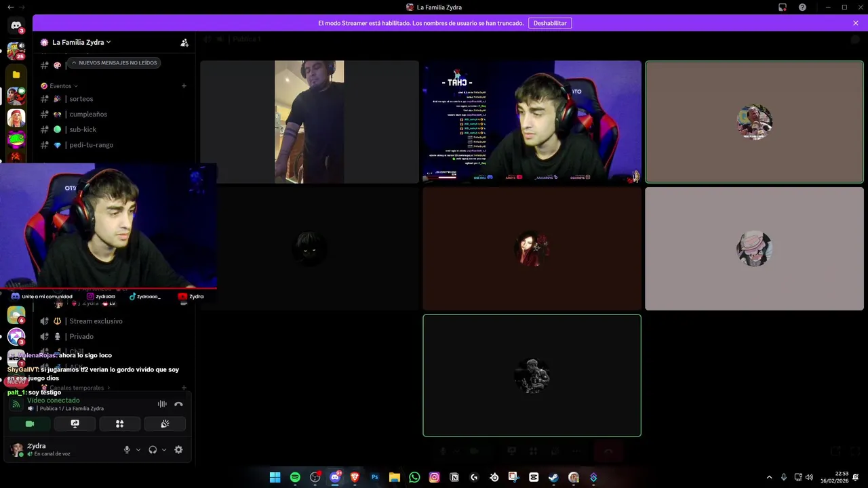Add channel to Eventos category

pos(184,86)
